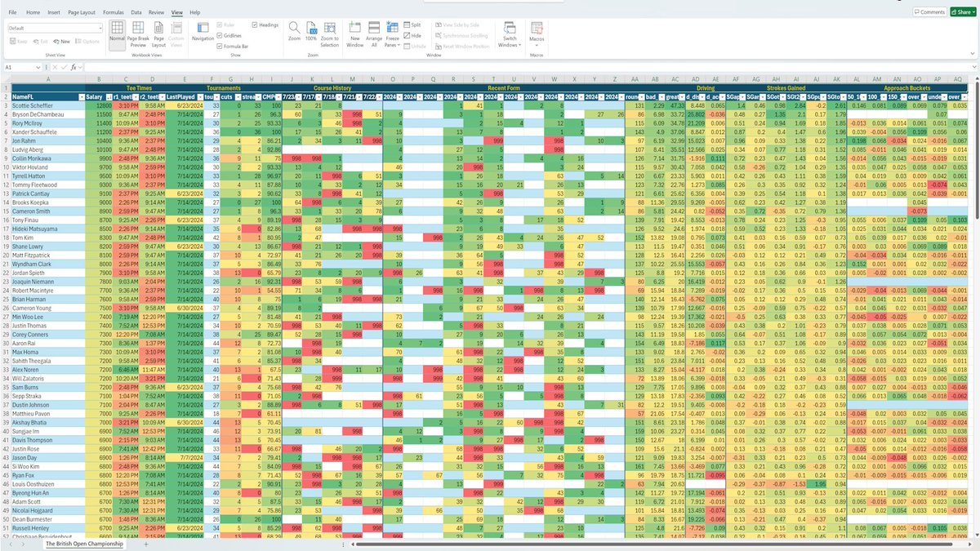Click Keep sheet view
Viewport: 980px width, 551px height.
coord(18,41)
